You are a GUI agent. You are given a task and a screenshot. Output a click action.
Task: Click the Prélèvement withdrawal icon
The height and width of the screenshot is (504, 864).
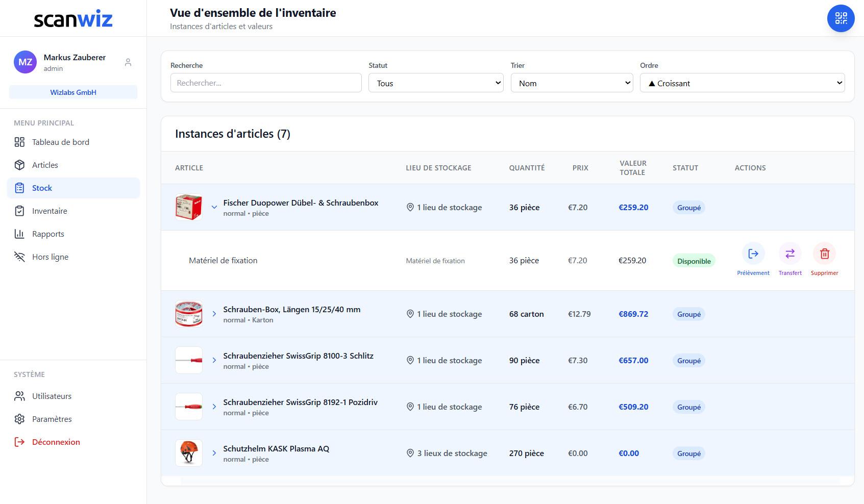pos(753,254)
